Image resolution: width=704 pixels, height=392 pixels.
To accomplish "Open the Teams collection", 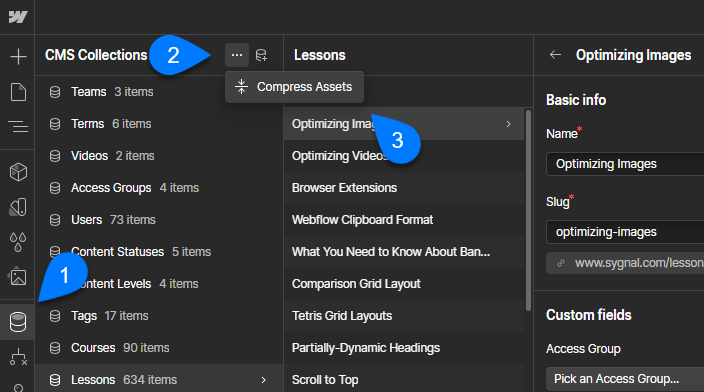I will click(159, 92).
